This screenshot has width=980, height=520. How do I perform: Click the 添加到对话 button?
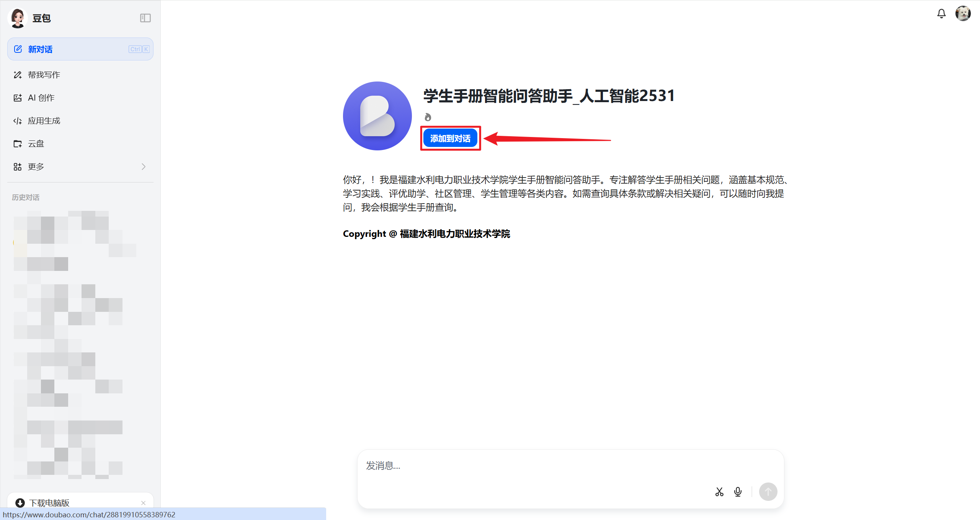coord(450,138)
